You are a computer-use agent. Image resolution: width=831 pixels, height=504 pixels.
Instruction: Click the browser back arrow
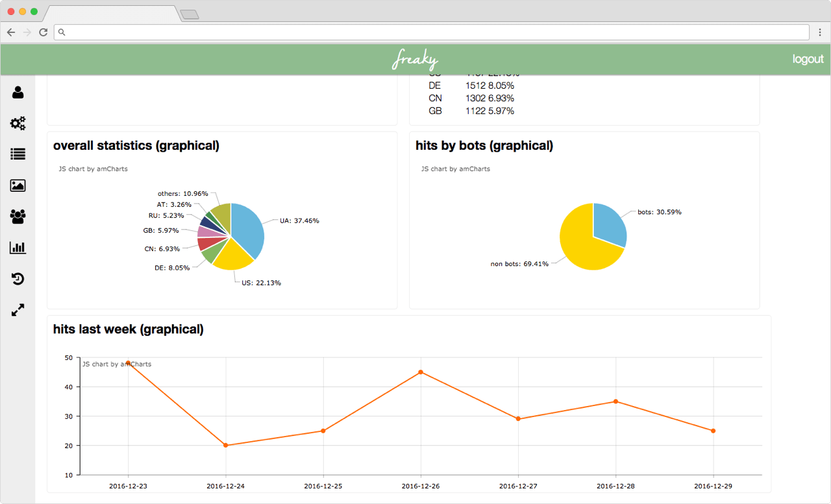point(10,32)
